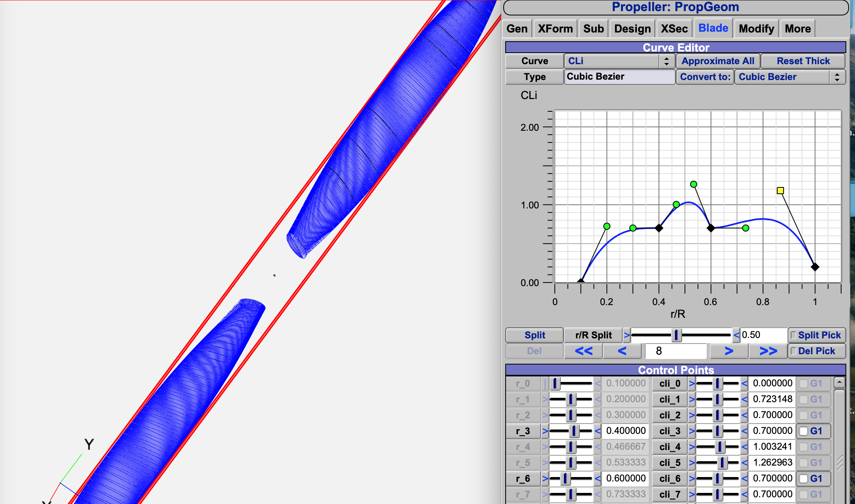Click the black diamond end point at r/R 1

click(815, 267)
